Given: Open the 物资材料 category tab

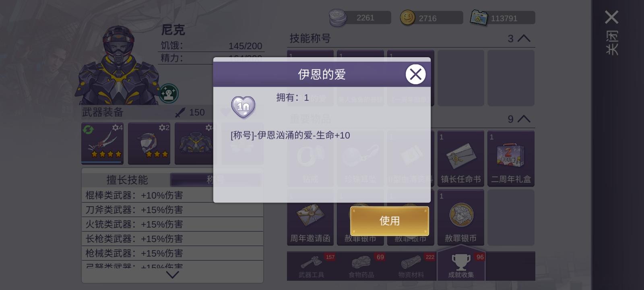Looking at the screenshot, I should coord(411,266).
